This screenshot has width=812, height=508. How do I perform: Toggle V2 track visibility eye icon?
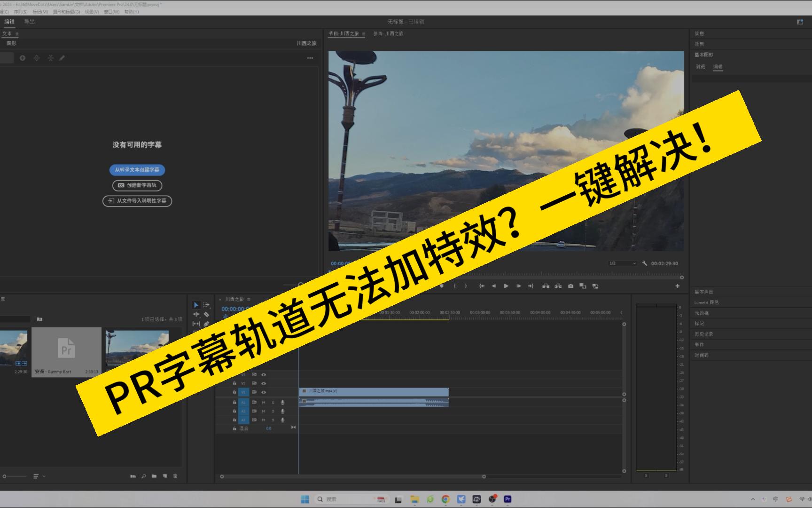coord(264,383)
